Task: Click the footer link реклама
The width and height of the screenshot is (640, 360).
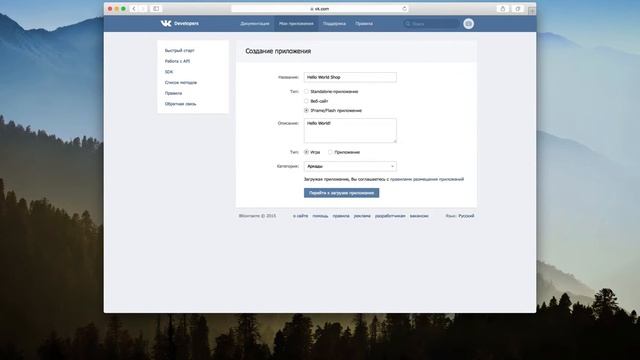Action: pos(362,216)
